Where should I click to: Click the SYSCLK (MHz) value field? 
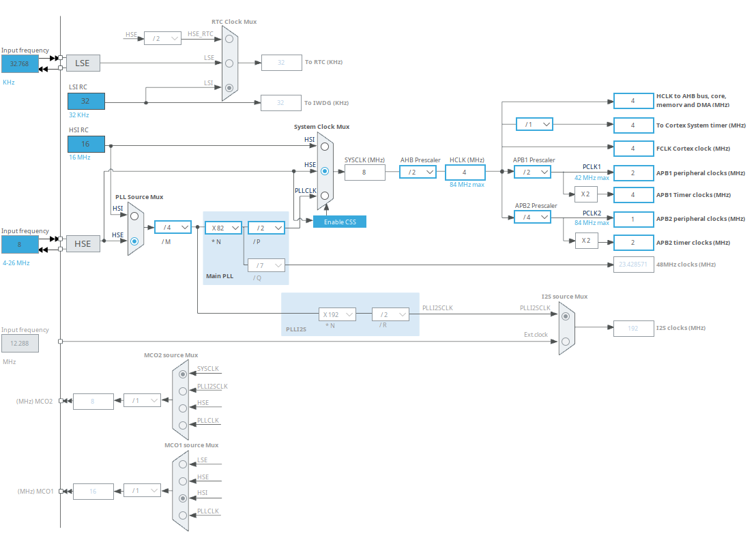click(365, 172)
